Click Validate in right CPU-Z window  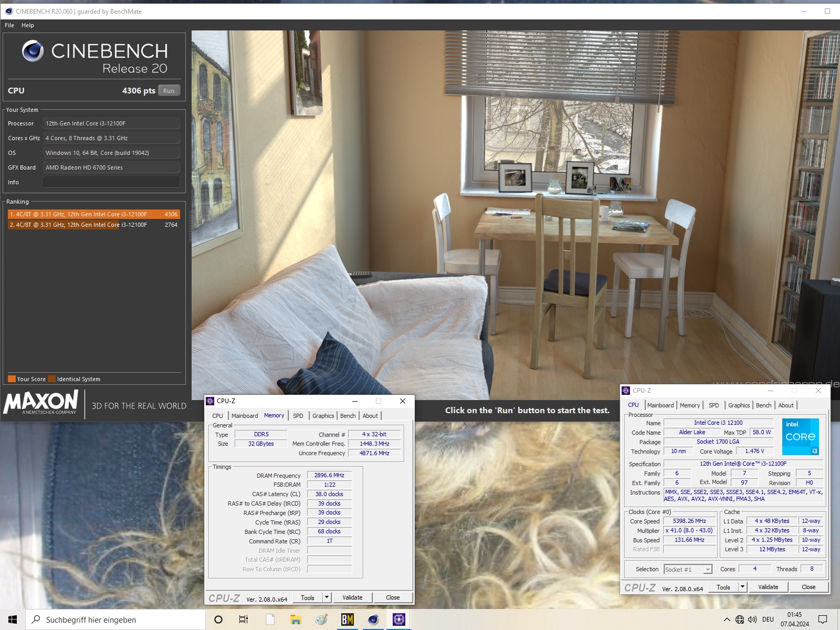point(768,587)
